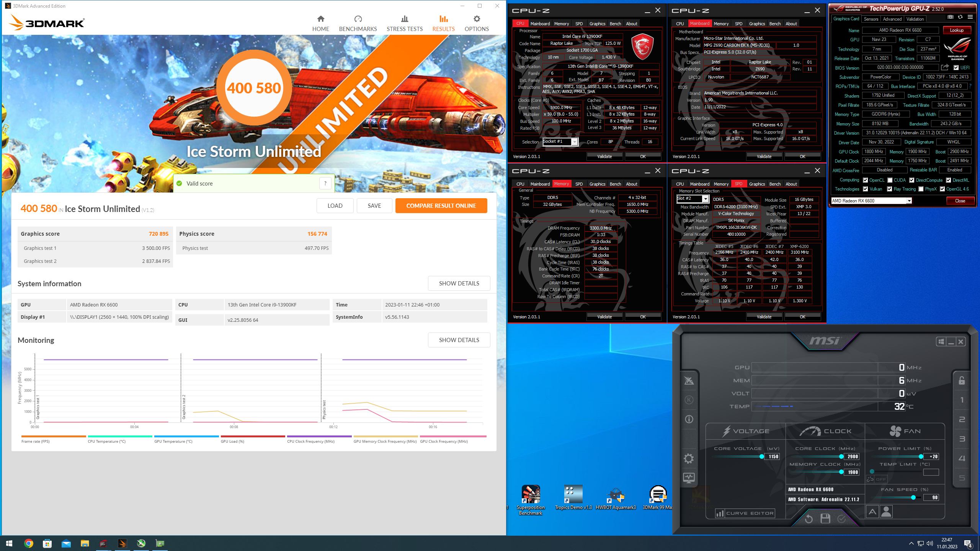Click SAVE result button in 3DMark
This screenshot has width=980, height=551.
pyautogui.click(x=374, y=205)
